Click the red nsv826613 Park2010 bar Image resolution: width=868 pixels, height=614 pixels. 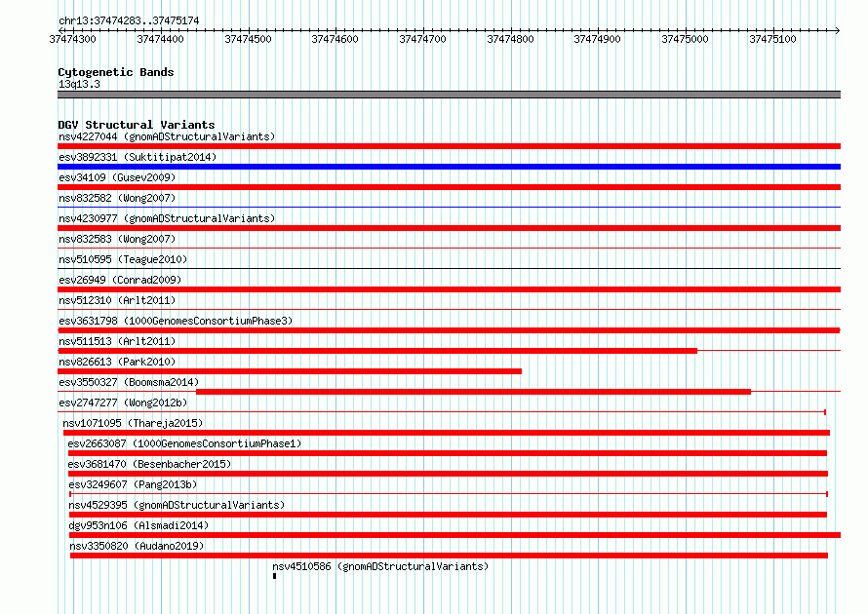pos(290,371)
